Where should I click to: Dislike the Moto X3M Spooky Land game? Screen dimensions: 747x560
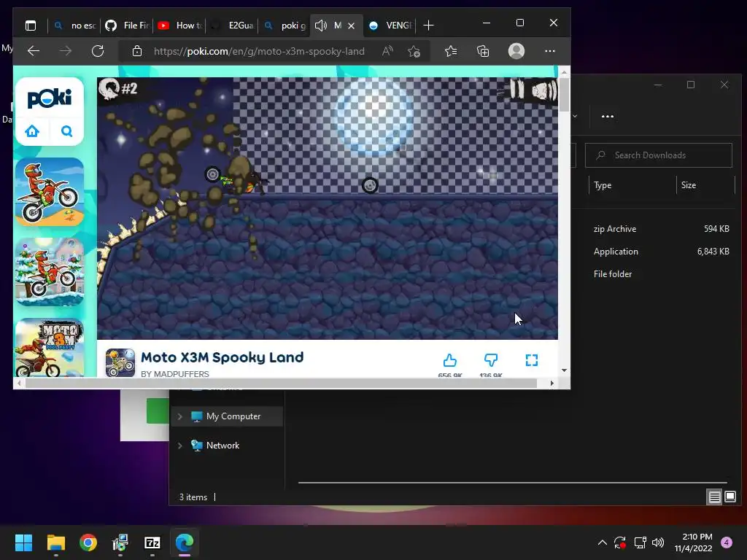(x=491, y=360)
